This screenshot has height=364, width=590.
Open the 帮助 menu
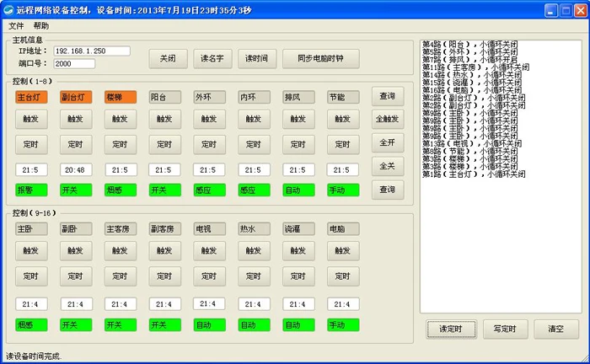pyautogui.click(x=41, y=26)
